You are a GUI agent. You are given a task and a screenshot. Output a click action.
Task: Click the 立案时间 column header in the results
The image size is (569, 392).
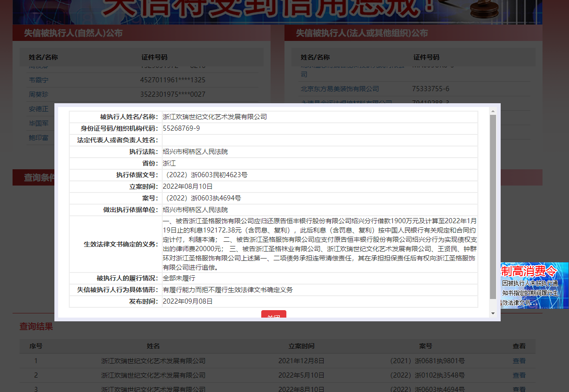(301, 346)
